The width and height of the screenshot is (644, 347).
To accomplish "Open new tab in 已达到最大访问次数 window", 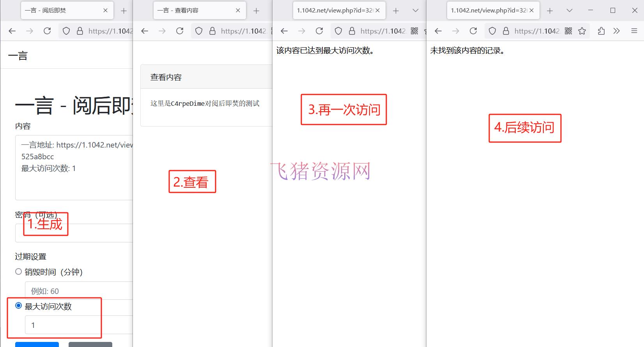I will [396, 11].
